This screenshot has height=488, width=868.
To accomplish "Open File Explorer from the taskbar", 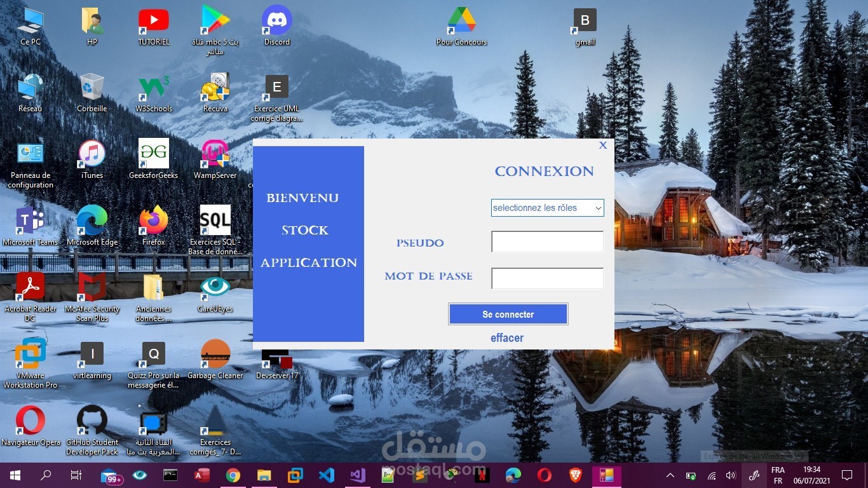I will pyautogui.click(x=264, y=475).
